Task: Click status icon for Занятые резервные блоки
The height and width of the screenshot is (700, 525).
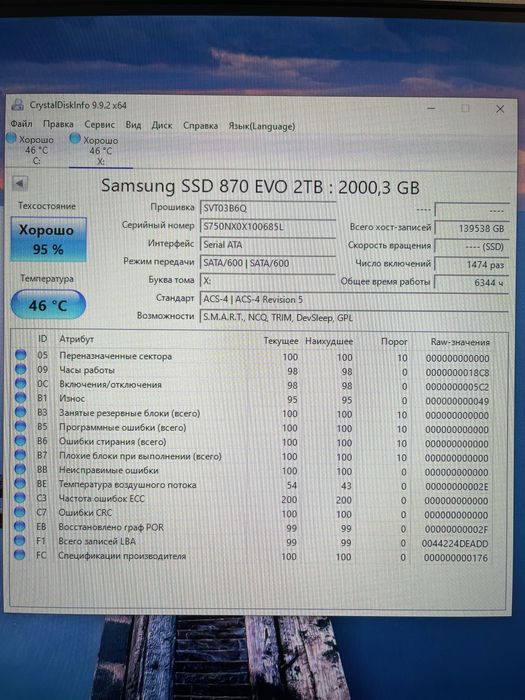Action: pos(20,412)
